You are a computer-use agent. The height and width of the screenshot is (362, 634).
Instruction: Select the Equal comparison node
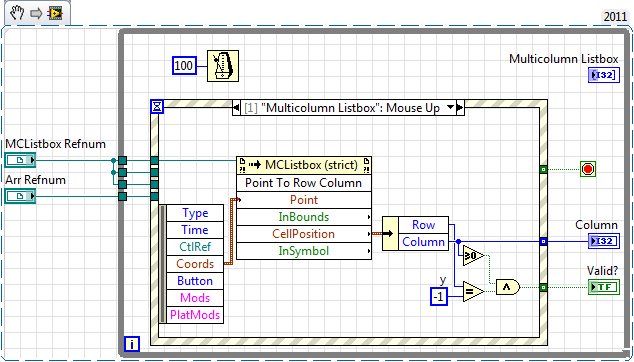point(473,291)
